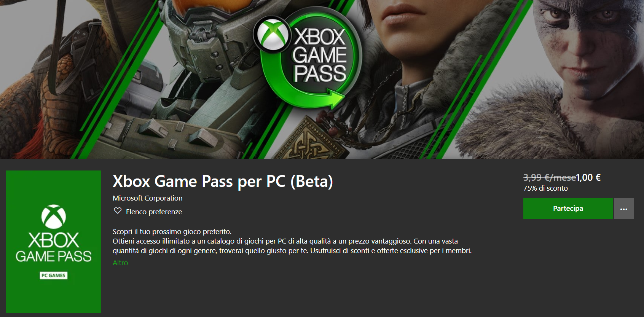Click the XBOX GAME PASS banner wordmark

(x=320, y=55)
